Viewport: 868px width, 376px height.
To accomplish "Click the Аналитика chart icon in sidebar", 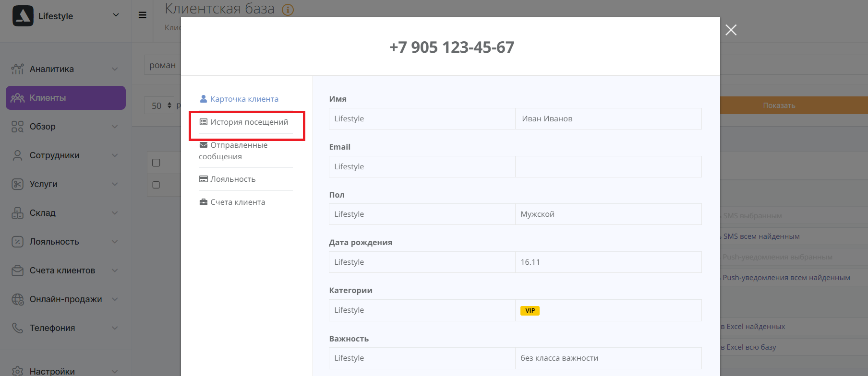I will (17, 69).
